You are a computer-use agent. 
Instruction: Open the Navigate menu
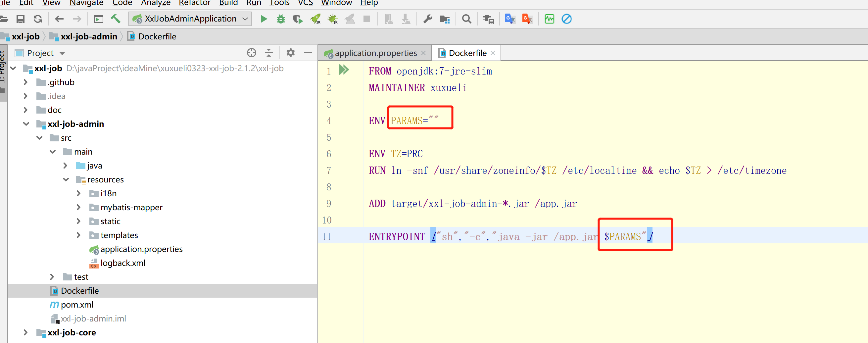point(86,3)
